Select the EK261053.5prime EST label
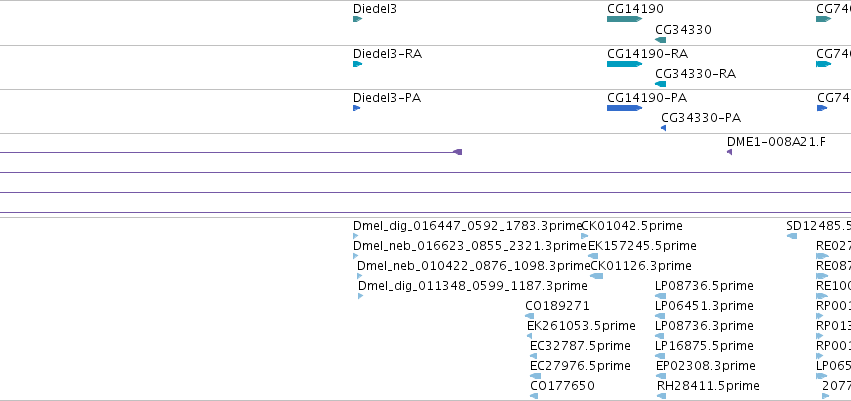The height and width of the screenshot is (401, 851). [x=581, y=326]
